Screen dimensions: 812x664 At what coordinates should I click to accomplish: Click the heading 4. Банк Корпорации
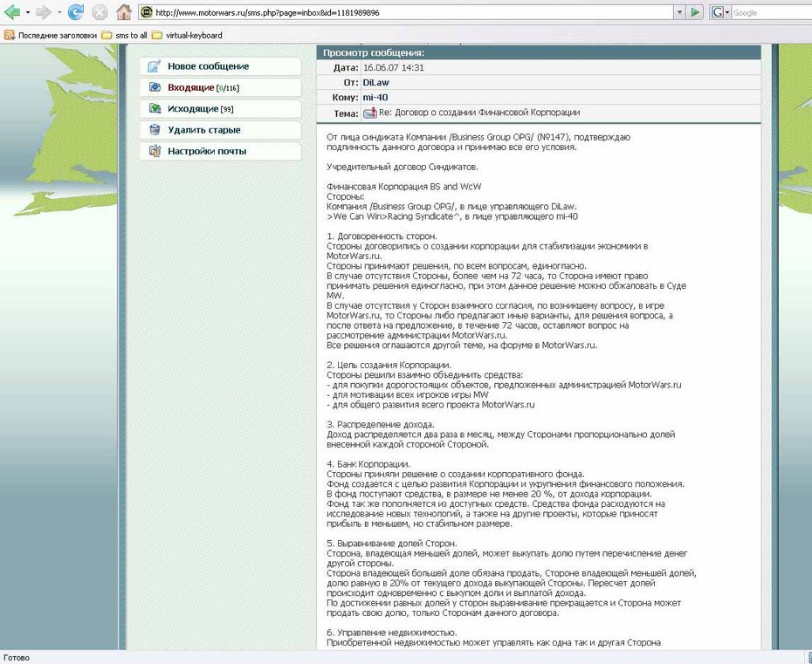tap(368, 464)
